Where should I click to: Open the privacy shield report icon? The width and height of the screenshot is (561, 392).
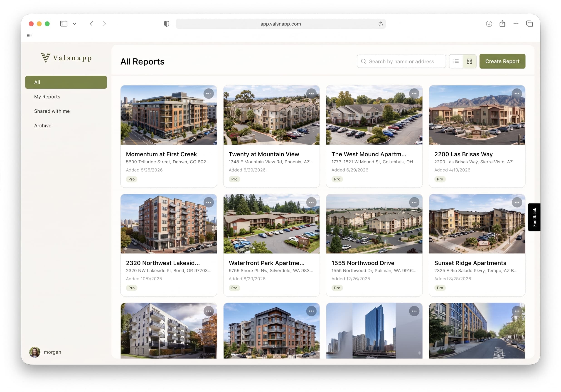166,24
